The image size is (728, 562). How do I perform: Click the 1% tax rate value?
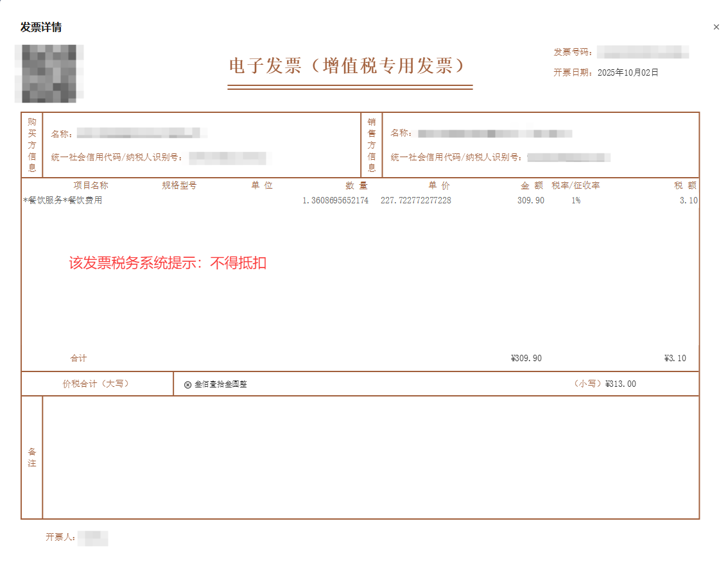pyautogui.click(x=576, y=200)
